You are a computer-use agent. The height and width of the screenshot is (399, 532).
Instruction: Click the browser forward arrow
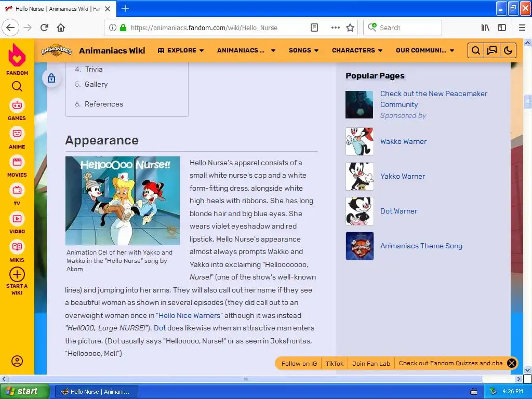tap(28, 28)
